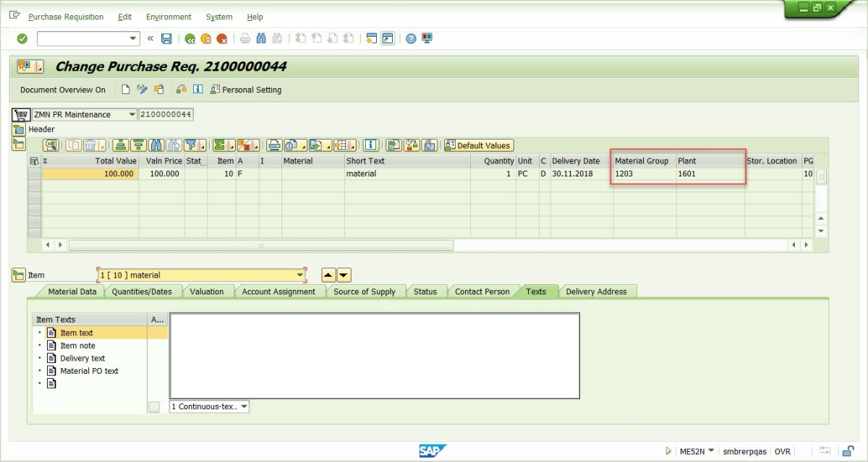
Task: Toggle the checkbox below the Item Texts list
Action: tap(153, 407)
